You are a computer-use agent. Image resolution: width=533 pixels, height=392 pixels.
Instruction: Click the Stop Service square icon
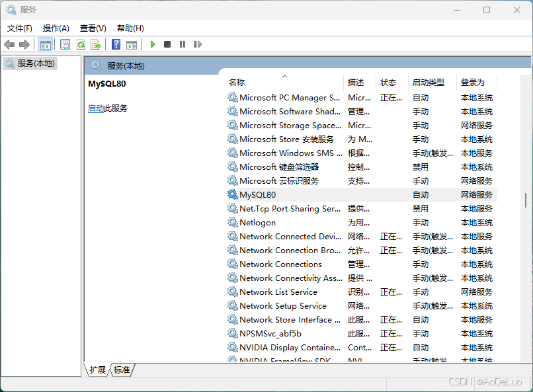tap(167, 44)
